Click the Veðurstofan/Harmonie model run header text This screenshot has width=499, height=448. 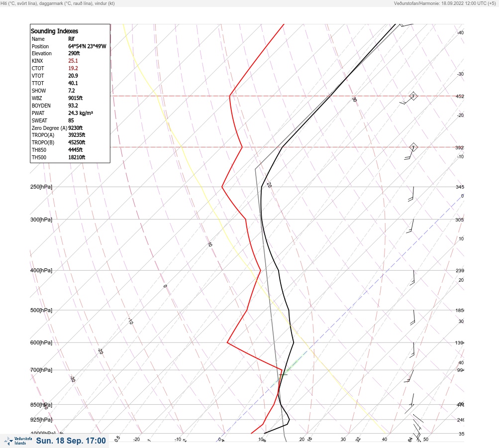pos(445,3)
